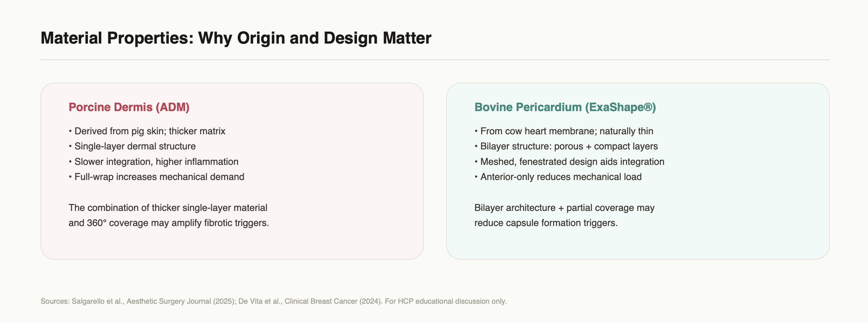868x322 pixels.
Task: Click the 'Bilayer architecture + partial coverage' line
Action: pos(564,208)
